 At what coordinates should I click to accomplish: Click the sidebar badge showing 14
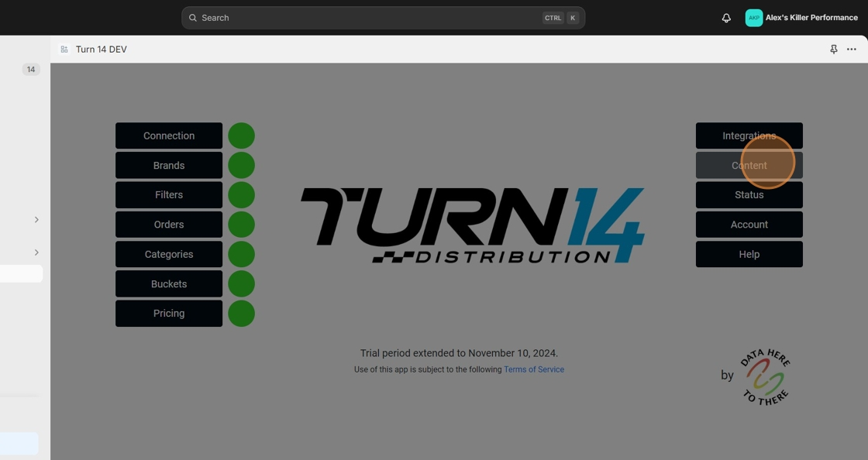click(x=31, y=69)
